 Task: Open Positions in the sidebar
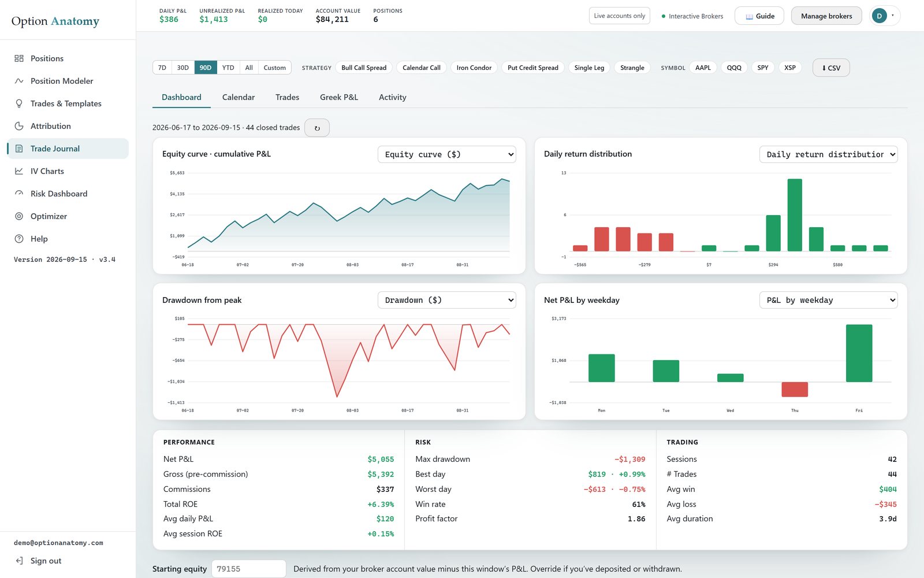tap(68, 58)
